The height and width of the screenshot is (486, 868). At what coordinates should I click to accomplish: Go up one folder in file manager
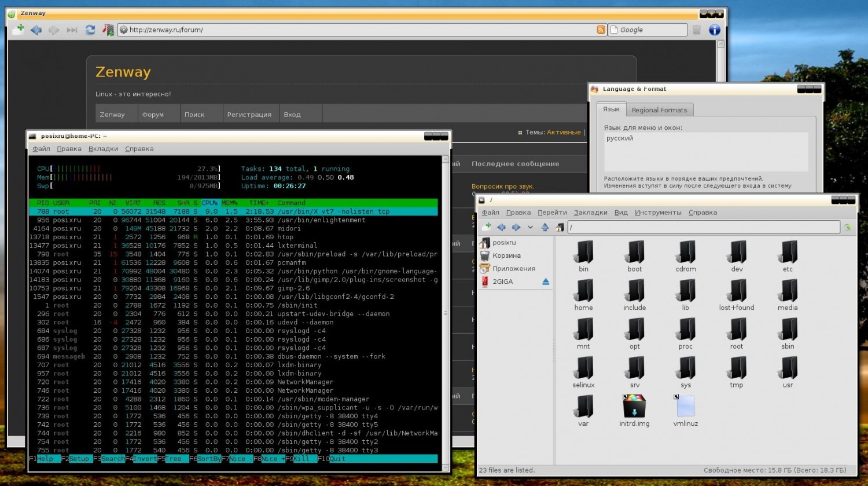pyautogui.click(x=545, y=228)
